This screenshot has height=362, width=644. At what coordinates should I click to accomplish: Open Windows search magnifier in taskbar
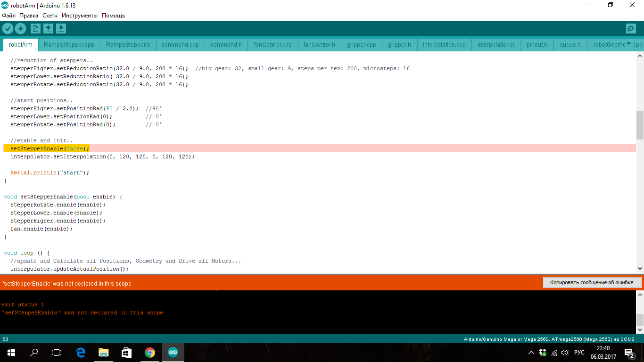click(x=34, y=353)
